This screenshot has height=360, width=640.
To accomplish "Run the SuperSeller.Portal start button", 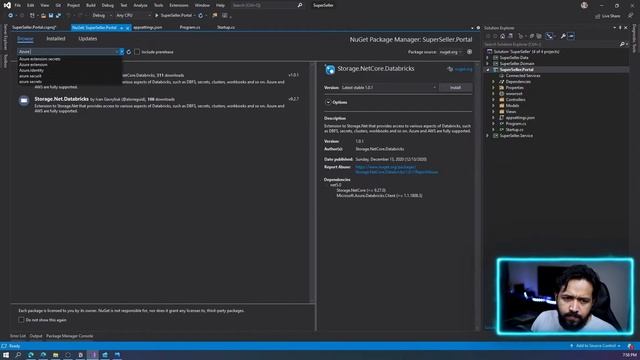I will 173,16.
